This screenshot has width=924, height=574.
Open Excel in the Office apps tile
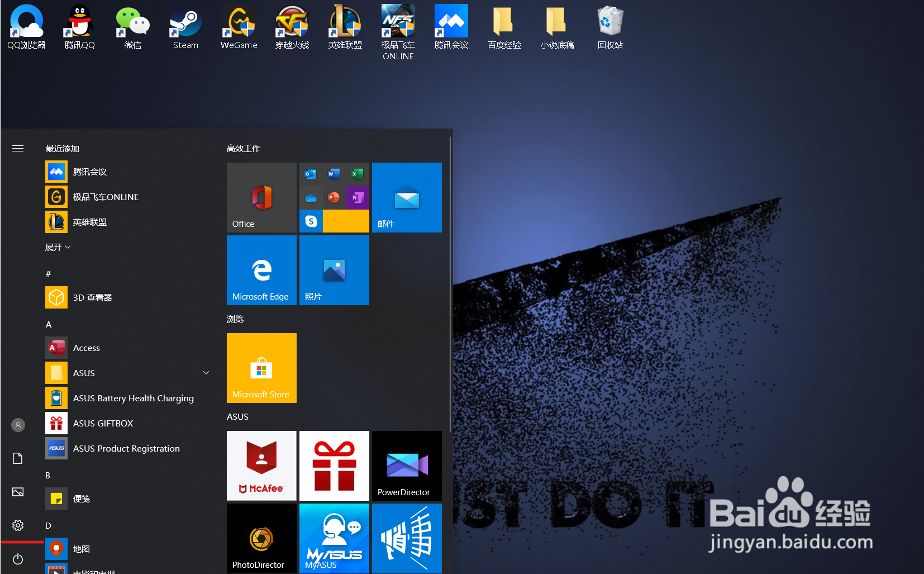pos(357,174)
